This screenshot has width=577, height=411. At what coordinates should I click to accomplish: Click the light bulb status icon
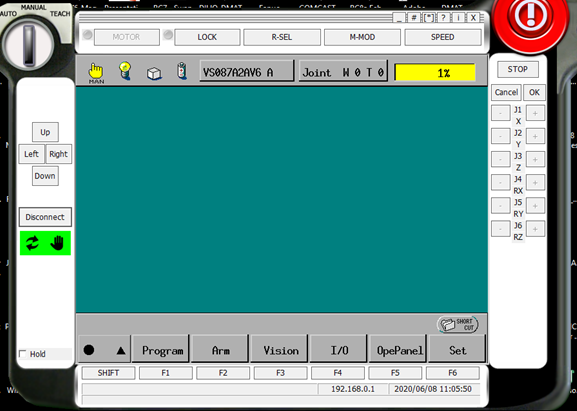[124, 71]
